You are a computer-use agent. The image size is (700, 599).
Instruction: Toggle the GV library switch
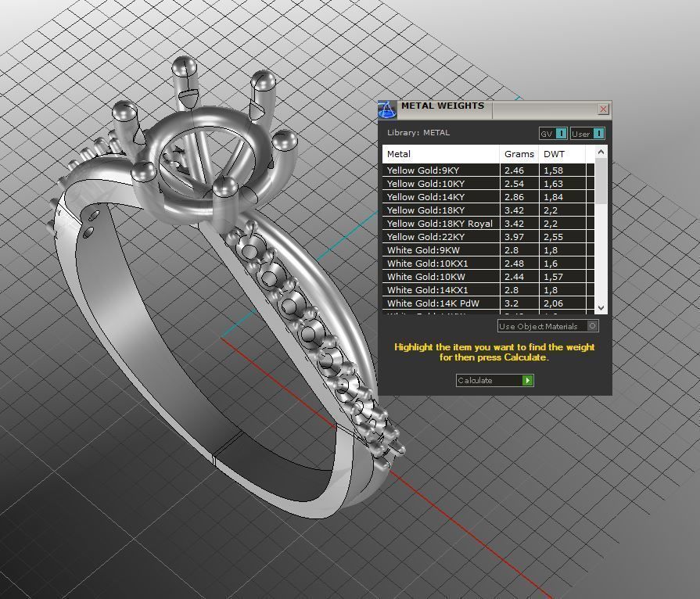[x=562, y=134]
